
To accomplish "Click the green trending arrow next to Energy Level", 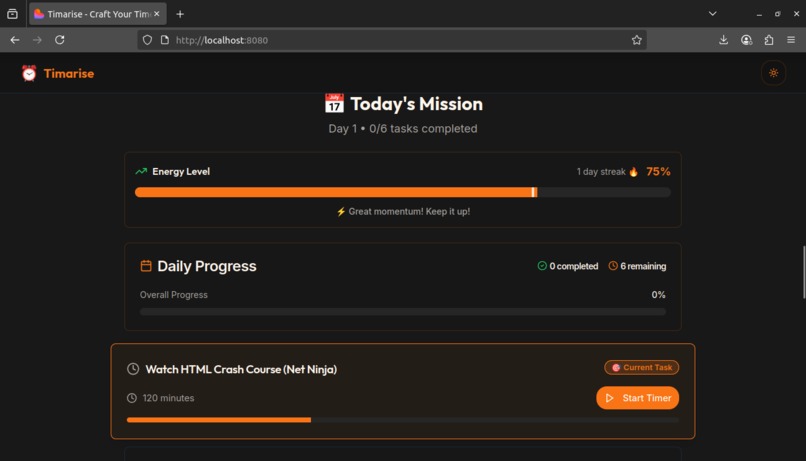I will coord(141,171).
